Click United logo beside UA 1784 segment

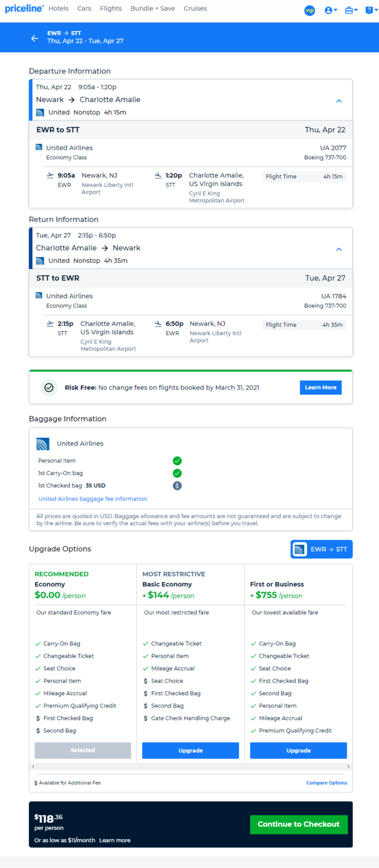(38, 296)
